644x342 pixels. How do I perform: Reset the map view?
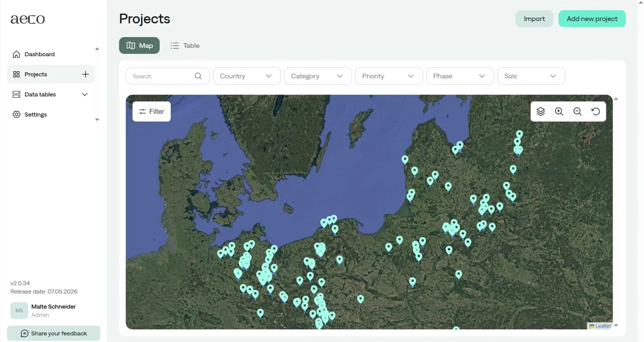(596, 112)
